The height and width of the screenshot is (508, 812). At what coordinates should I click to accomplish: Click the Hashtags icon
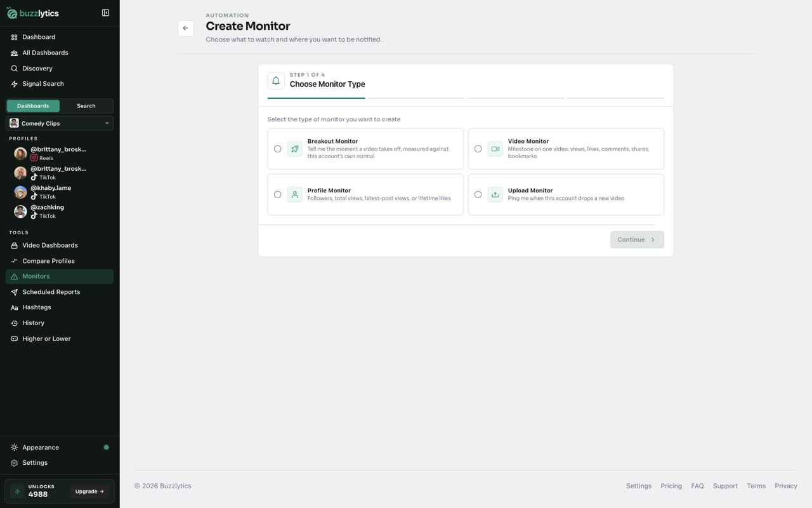click(x=14, y=307)
